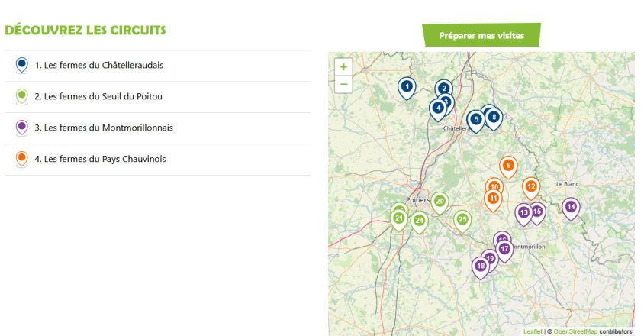Select circuit Les fermes du Seuil du Poitou
This screenshot has width=644, height=336.
[103, 97]
